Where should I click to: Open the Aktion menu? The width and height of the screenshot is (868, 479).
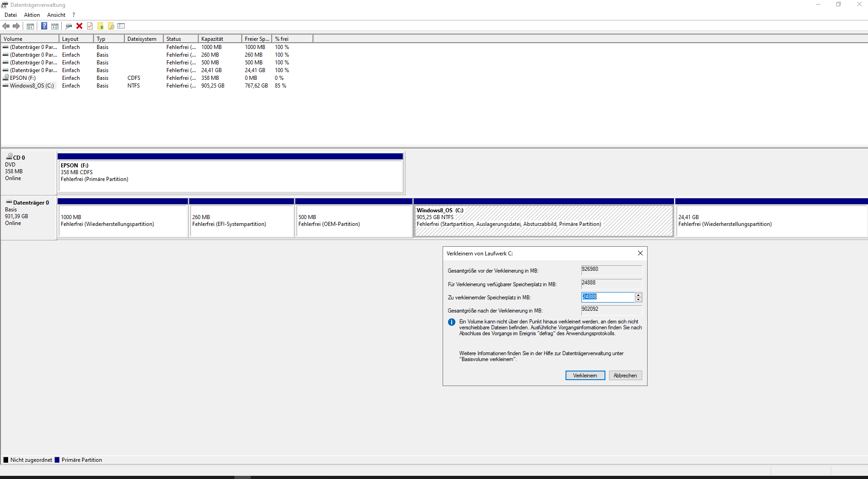32,15
